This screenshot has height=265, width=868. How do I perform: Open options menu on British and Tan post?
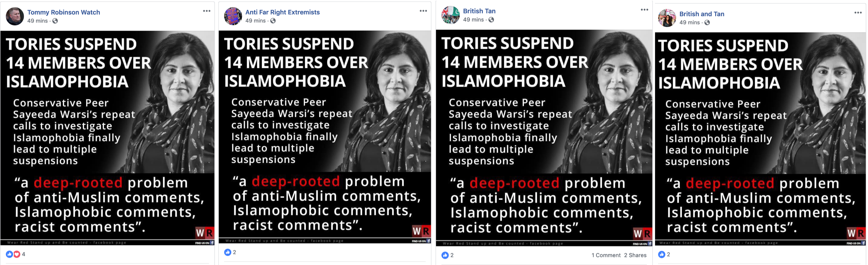[x=858, y=13]
